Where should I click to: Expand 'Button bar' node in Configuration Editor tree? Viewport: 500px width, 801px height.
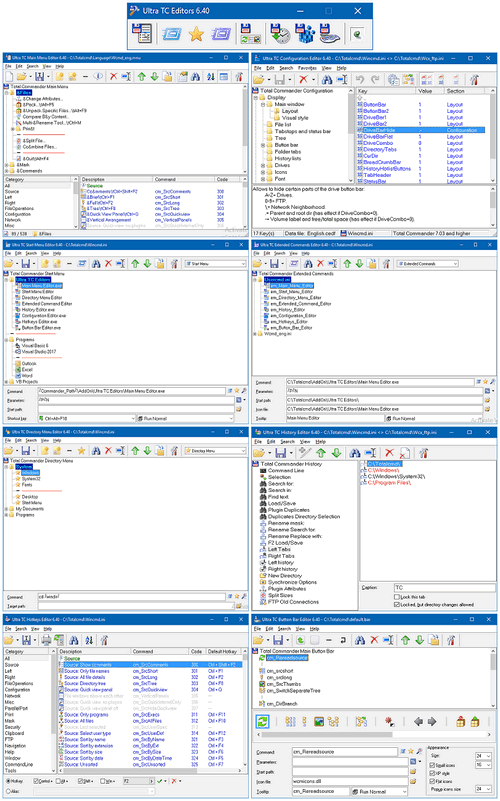tap(264, 145)
